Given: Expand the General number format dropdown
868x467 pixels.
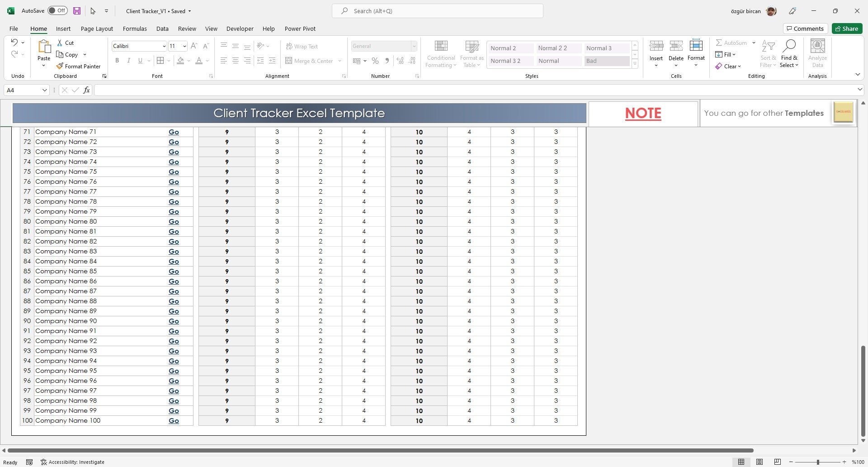Looking at the screenshot, I should click(x=414, y=46).
